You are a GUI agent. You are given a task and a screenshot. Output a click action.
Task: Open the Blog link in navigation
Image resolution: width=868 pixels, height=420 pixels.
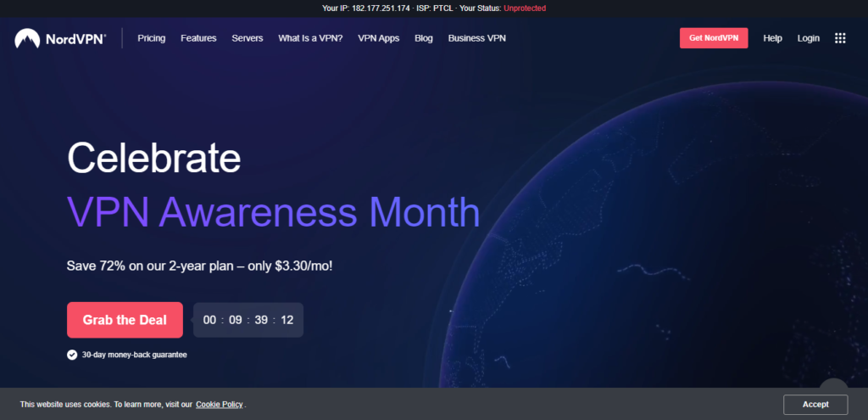click(424, 38)
